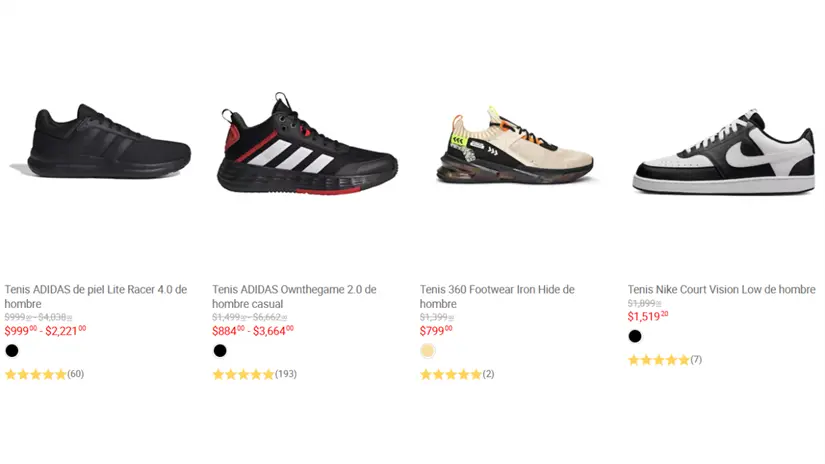
Task: Open the (193) reviews count
Action: pyautogui.click(x=285, y=375)
